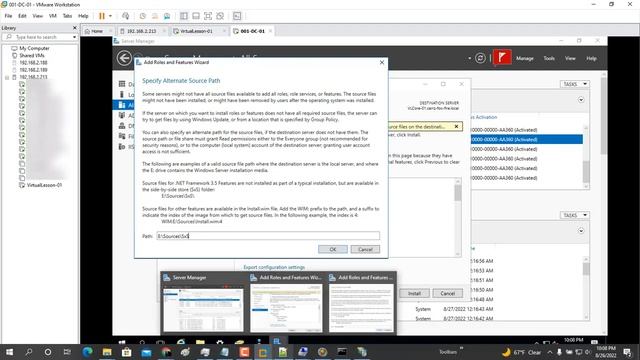Viewport: 640px width, 360px height.
Task: Toggle the library sidebar view icon
Action: click(x=184, y=16)
